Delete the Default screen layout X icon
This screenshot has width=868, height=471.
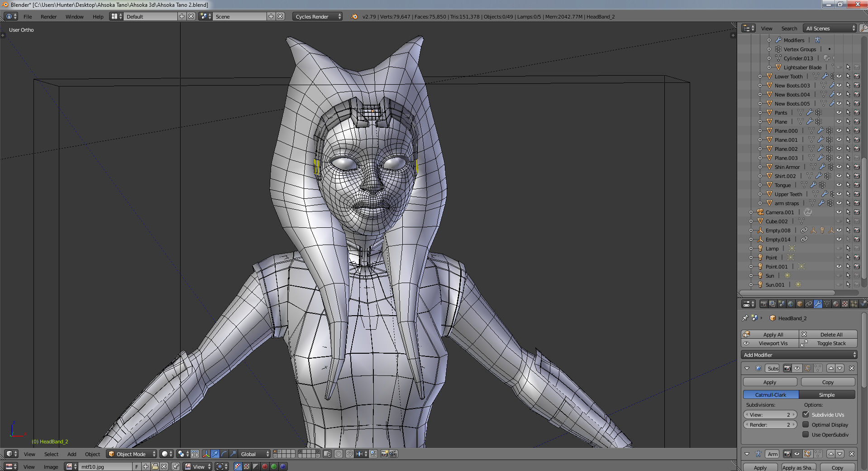[x=191, y=16]
